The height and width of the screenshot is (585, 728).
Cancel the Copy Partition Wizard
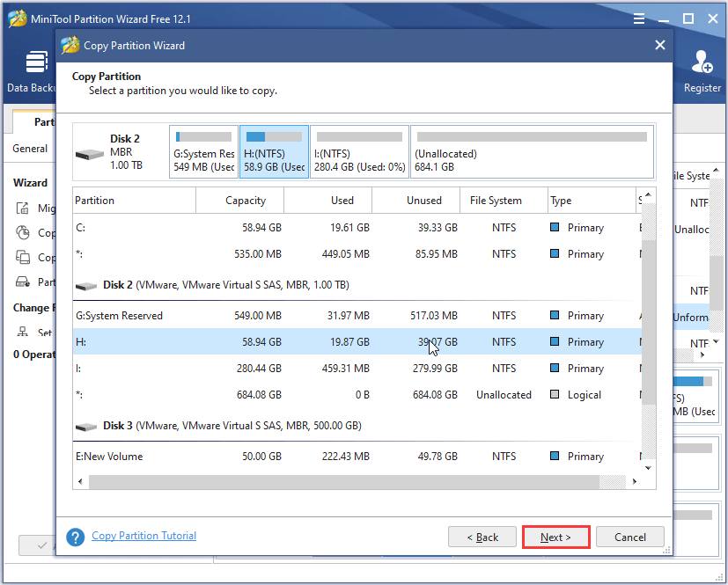(x=630, y=537)
